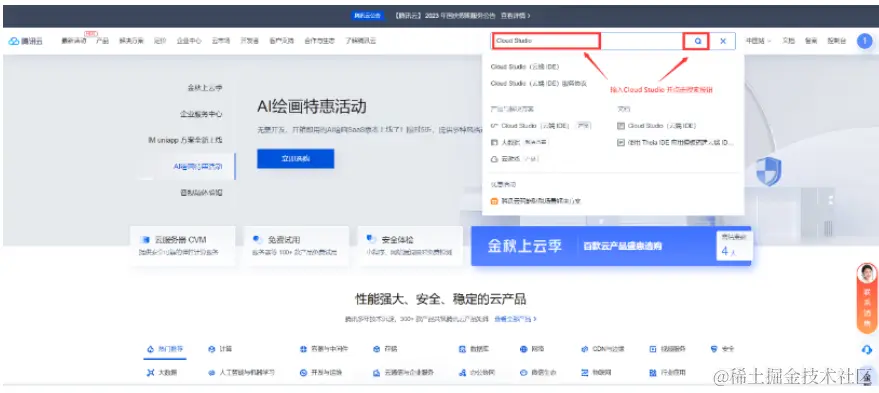
Task: Open the 免费试用 card
Action: [296, 246]
